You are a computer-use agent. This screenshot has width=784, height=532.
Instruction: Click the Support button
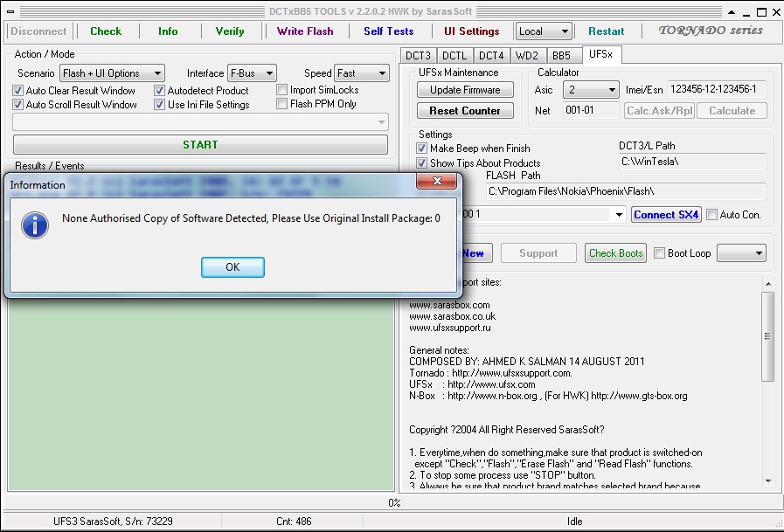[538, 253]
